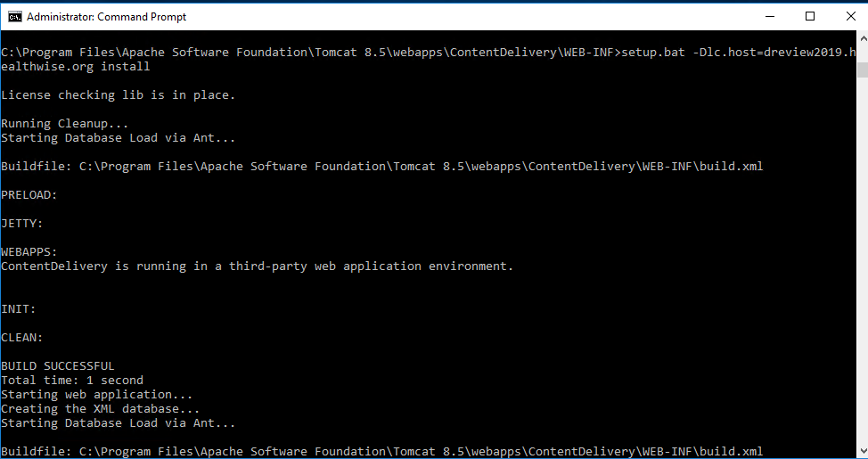Click the 'PRELOAD:' target label
The width and height of the screenshot is (868, 459).
(x=29, y=194)
